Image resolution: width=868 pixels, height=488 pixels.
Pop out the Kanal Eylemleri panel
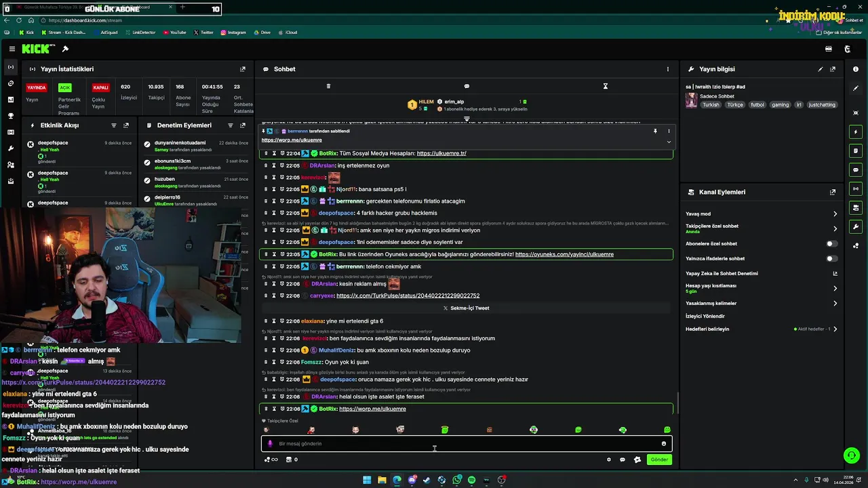(833, 192)
